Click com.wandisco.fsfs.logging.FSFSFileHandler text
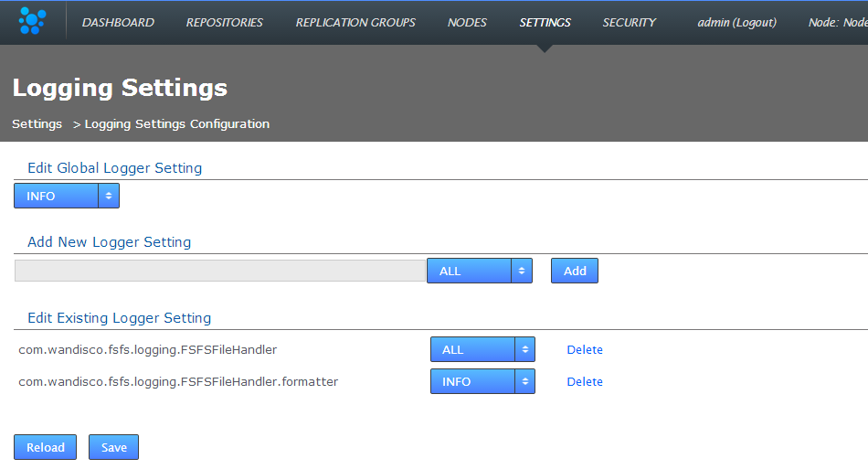The image size is (868, 469). point(148,350)
